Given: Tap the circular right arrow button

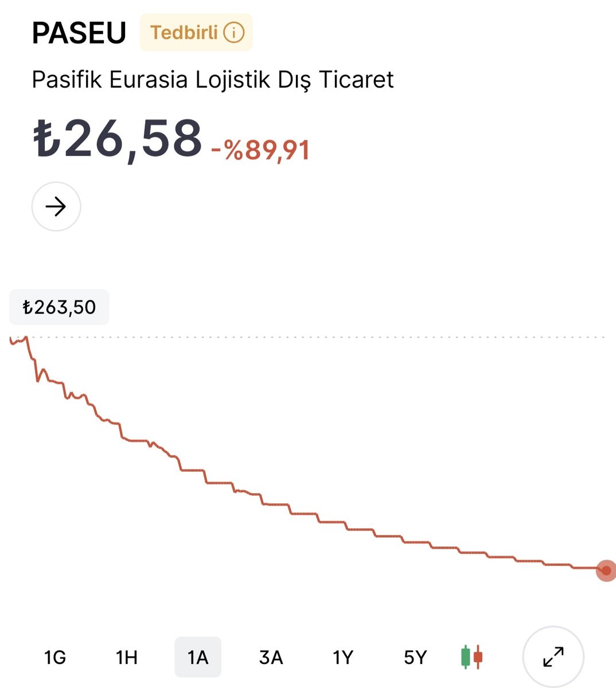Looking at the screenshot, I should [x=56, y=206].
